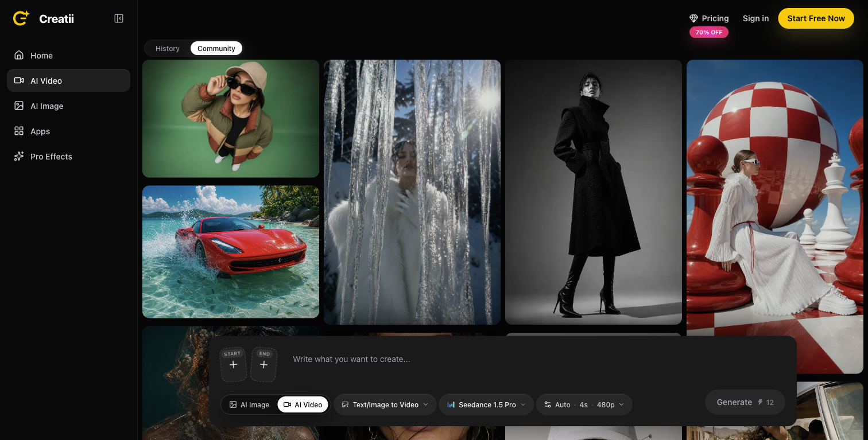
Task: Click the Creatii logo icon
Action: [x=21, y=18]
